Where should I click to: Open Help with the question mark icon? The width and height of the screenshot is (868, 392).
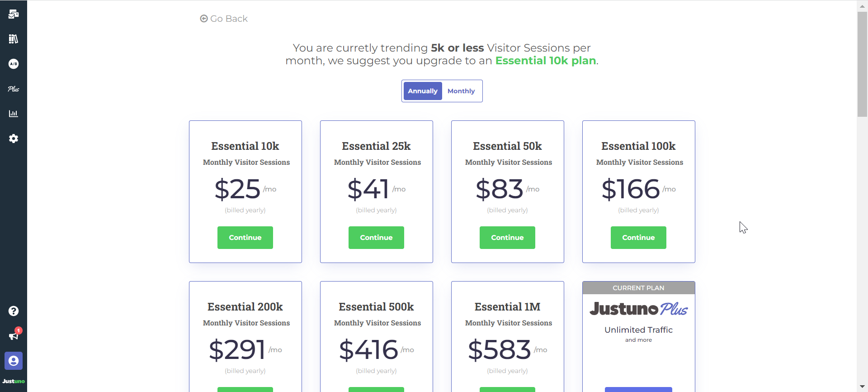(x=14, y=311)
